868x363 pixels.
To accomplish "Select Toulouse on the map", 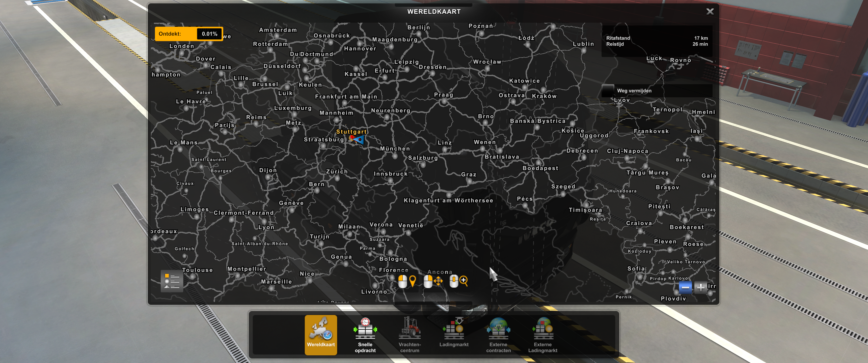I will [x=198, y=270].
